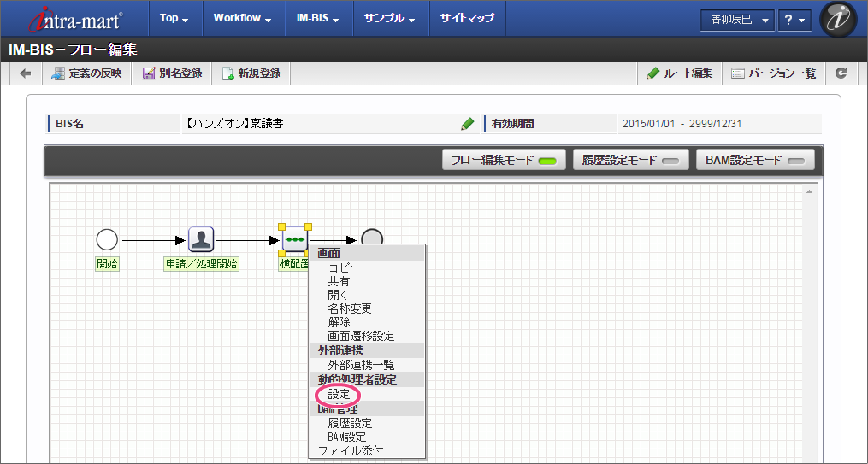
Task: Click 別名登録 toolbar button
Action: 172,73
